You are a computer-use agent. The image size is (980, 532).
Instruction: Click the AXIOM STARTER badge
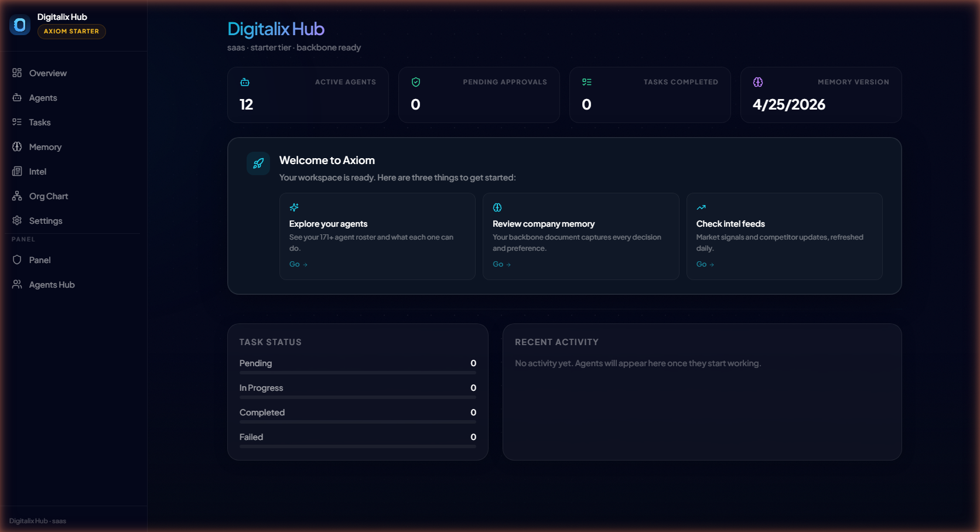[x=71, y=32]
